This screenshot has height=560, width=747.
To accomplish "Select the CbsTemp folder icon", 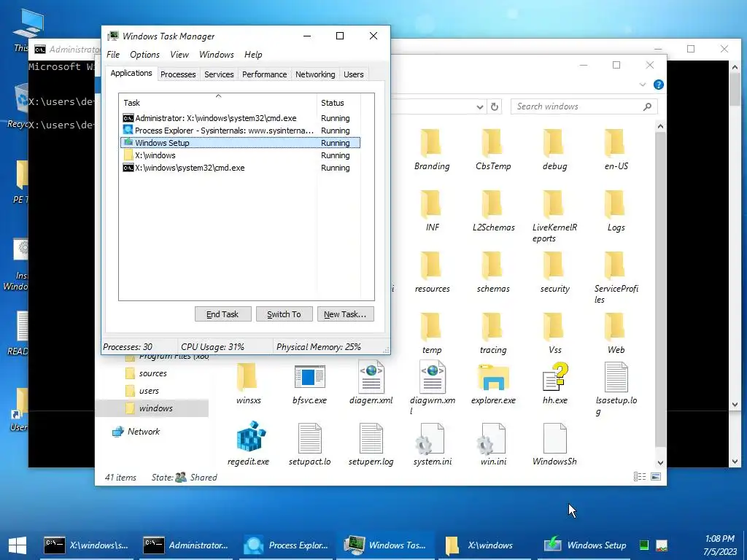I will click(492, 142).
